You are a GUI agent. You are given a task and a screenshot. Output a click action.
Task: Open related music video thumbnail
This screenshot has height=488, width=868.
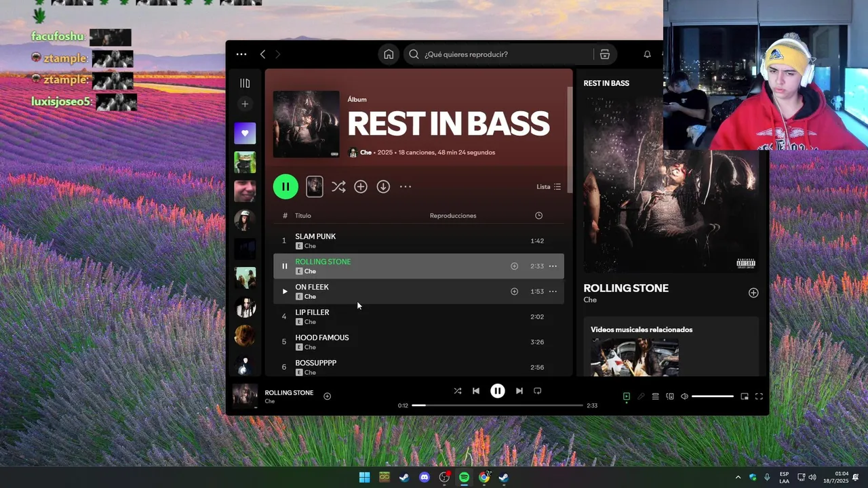coord(634,357)
